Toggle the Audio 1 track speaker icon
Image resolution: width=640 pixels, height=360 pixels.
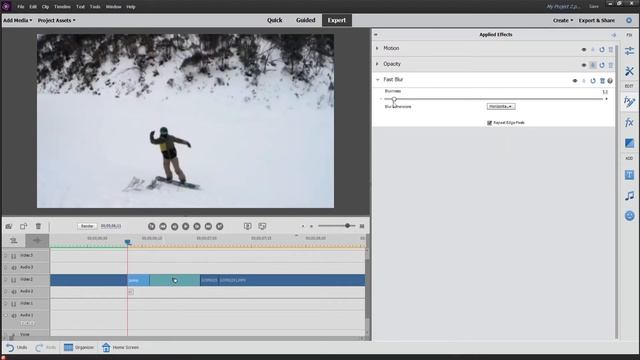pos(14,316)
